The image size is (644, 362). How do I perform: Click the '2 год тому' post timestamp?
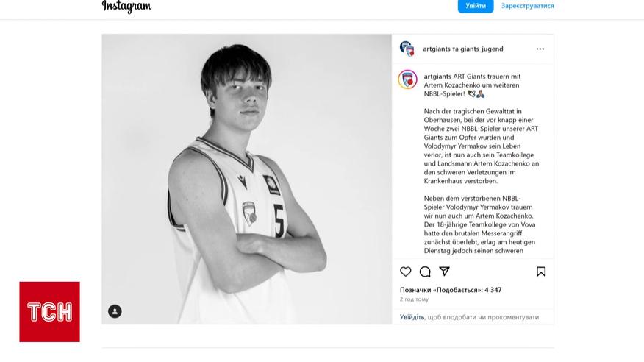(414, 299)
